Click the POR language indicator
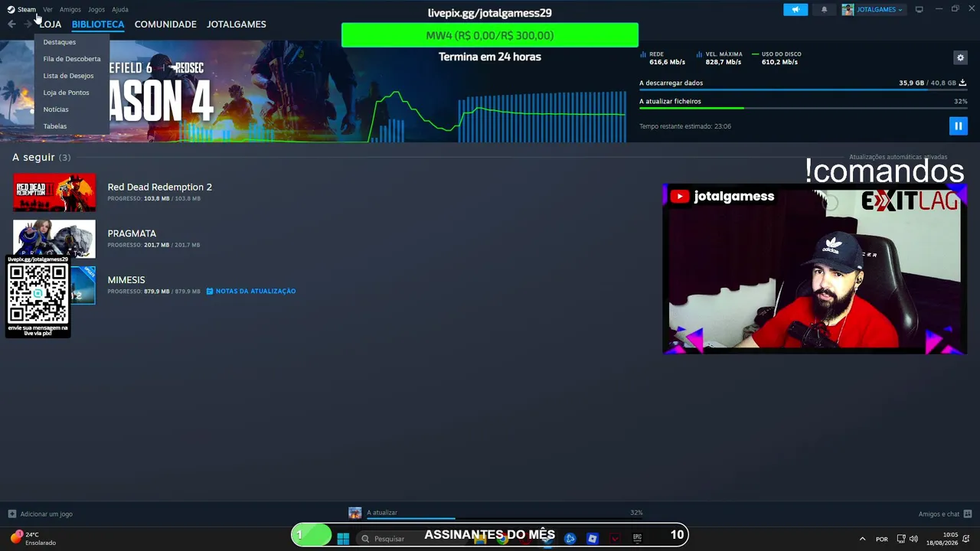This screenshot has height=551, width=980. [x=882, y=539]
